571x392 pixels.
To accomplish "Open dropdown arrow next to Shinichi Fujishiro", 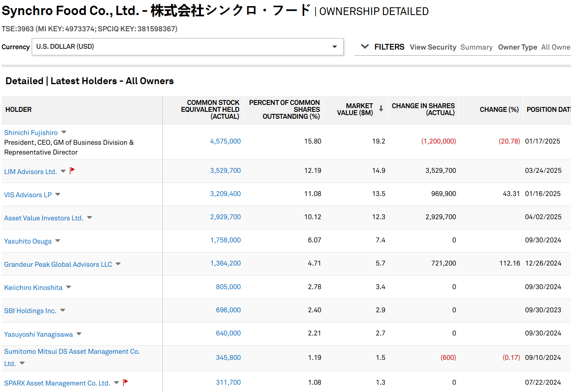I will click(x=64, y=132).
